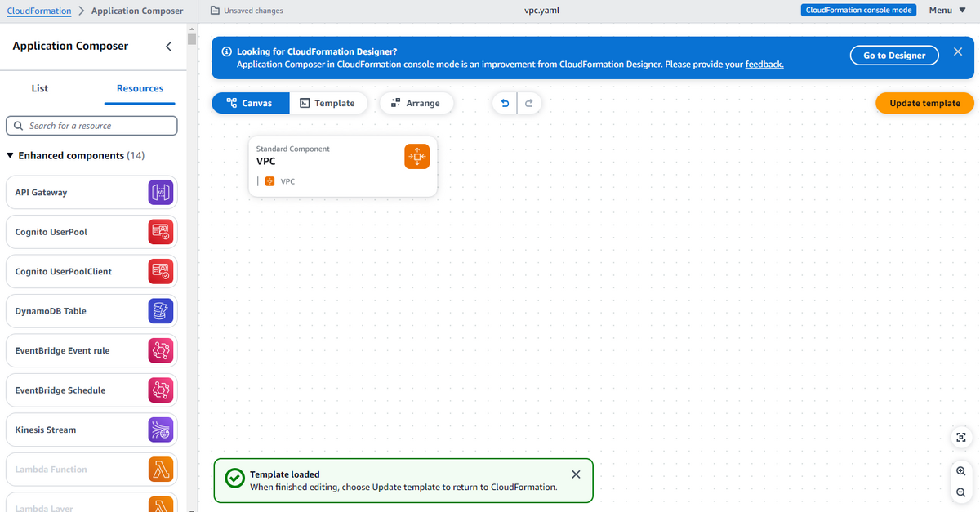Close the Template loaded notification
This screenshot has height=512, width=980.
pos(576,474)
